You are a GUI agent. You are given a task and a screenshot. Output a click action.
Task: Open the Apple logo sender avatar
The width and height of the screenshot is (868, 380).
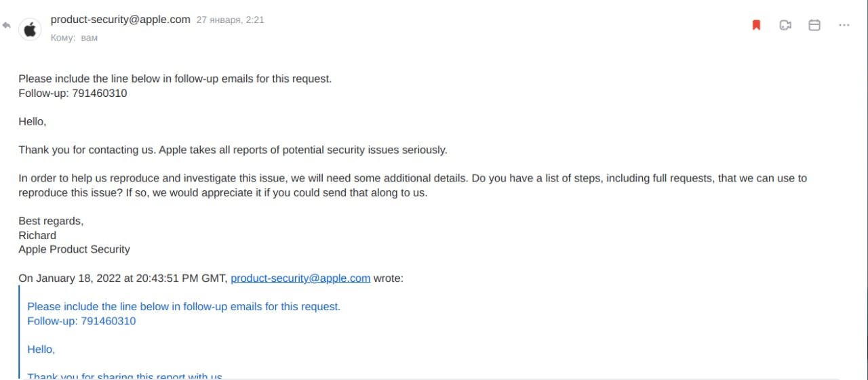click(30, 30)
